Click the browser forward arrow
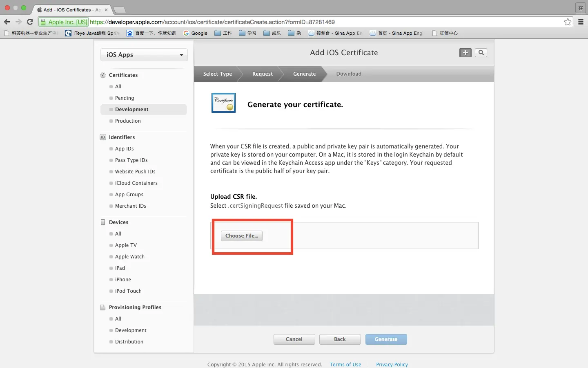Image resolution: width=588 pixels, height=368 pixels. click(x=18, y=22)
